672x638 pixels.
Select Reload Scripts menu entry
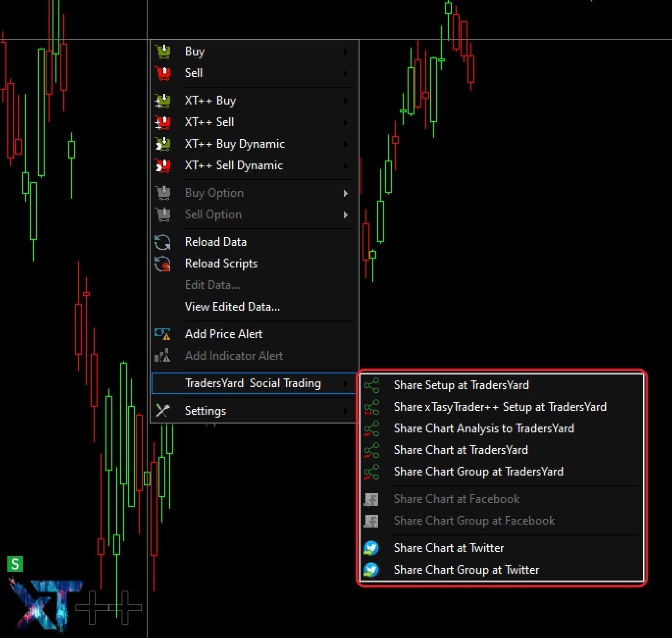pos(254,264)
